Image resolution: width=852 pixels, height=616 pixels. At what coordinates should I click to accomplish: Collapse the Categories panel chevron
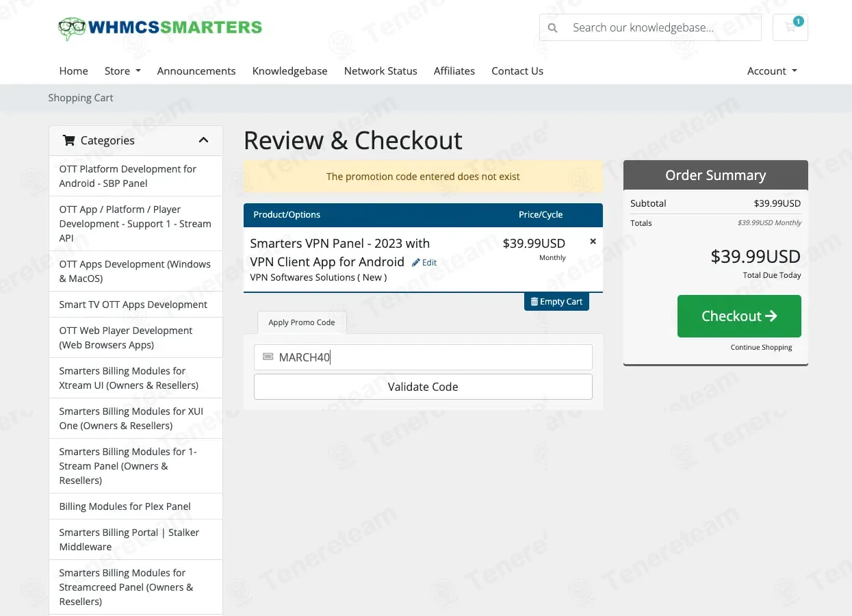point(203,140)
